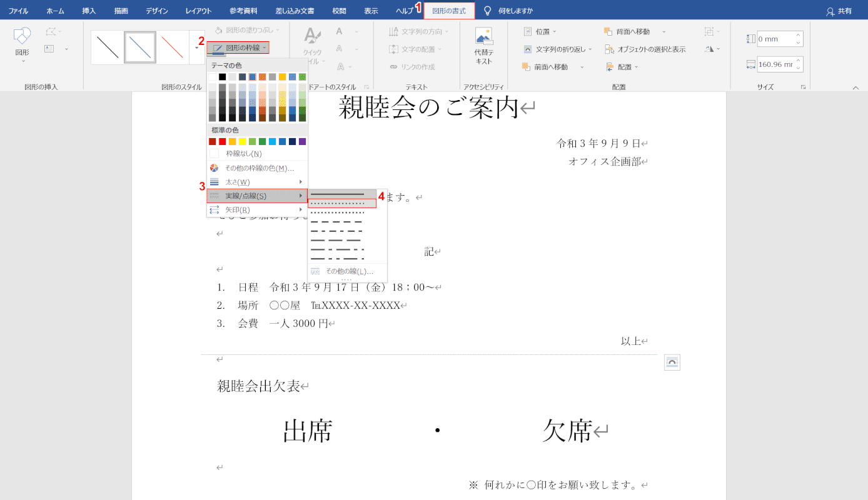The image size is (868, 500).
Task: Click リンクの作成 create link
Action: tap(412, 67)
